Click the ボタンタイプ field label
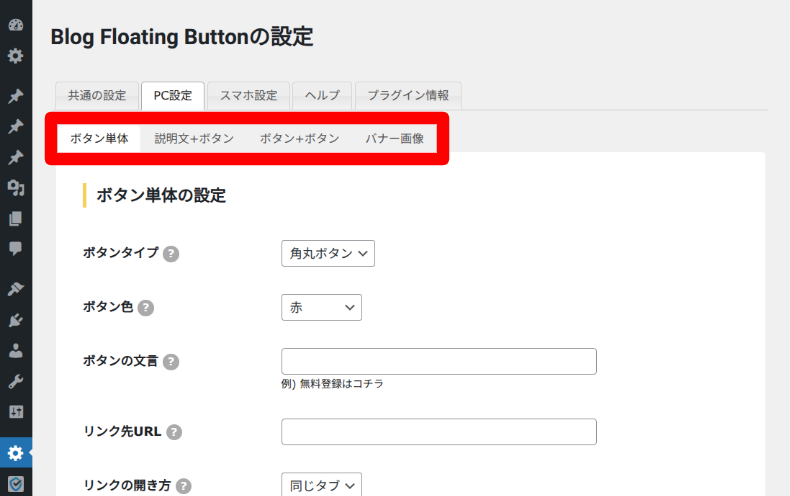Viewport: 790px width, 496px height. pos(120,253)
